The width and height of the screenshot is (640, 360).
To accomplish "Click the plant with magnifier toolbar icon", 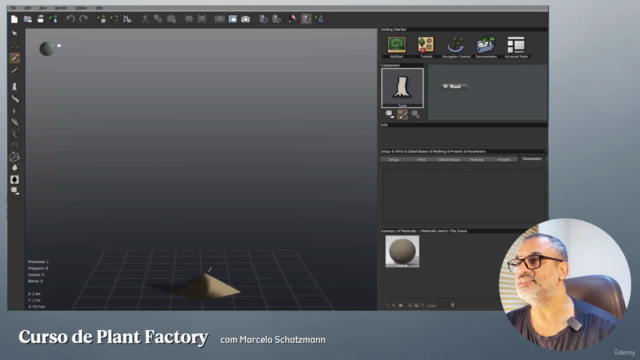I will pyautogui.click(x=319, y=19).
